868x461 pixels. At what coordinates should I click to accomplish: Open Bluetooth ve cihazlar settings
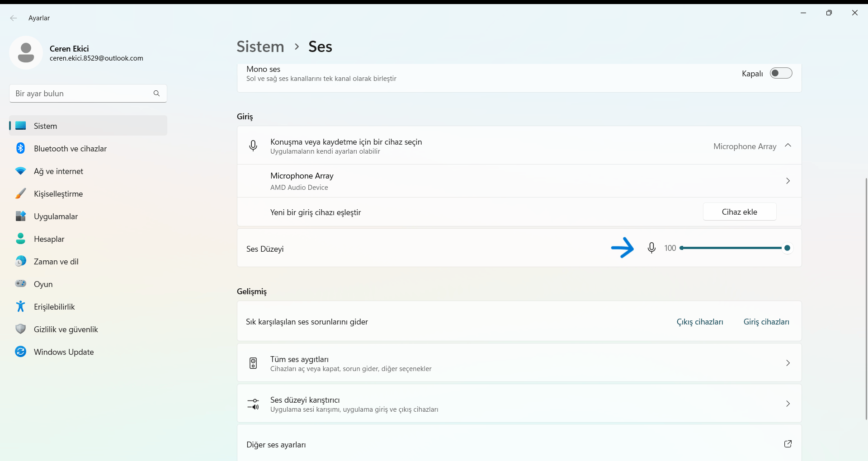point(70,149)
